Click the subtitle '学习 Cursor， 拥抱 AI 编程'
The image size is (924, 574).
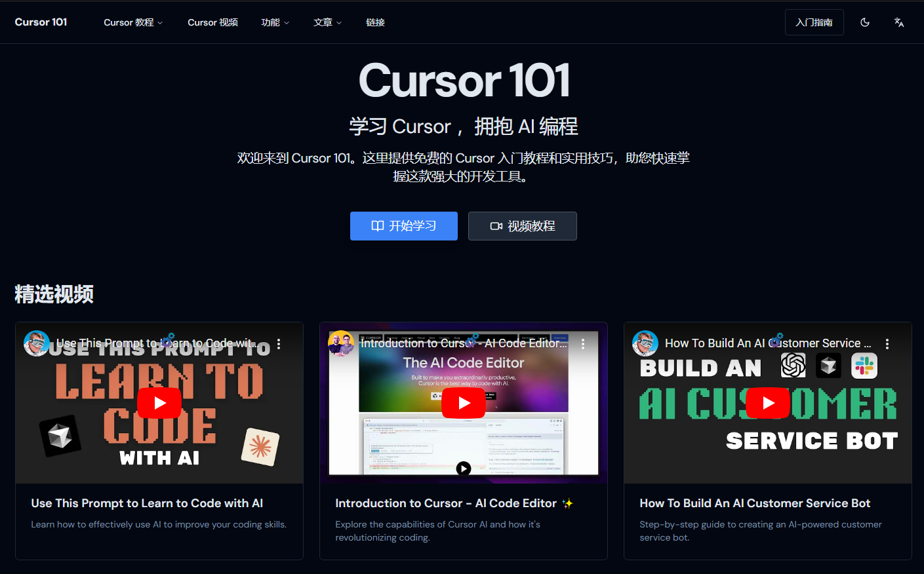tap(464, 126)
